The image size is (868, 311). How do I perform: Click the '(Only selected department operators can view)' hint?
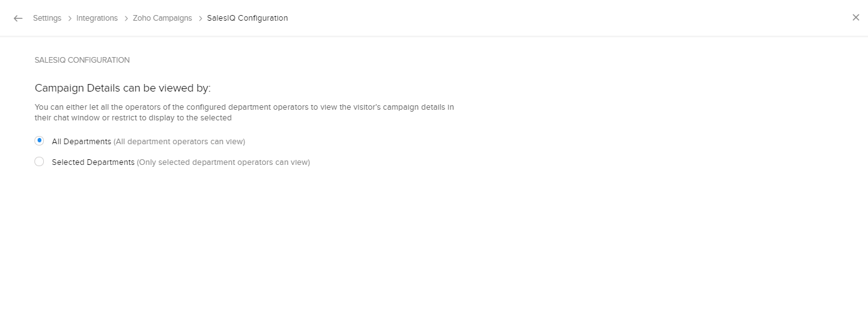[223, 162]
